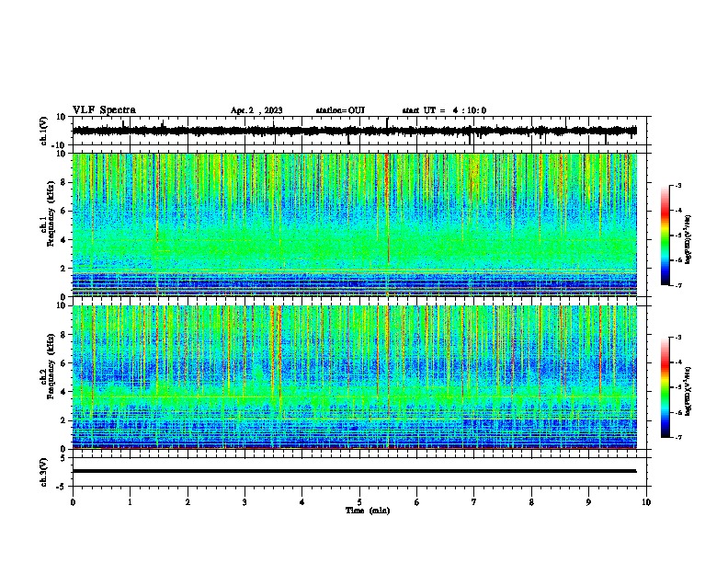Click the ch.1 "Frequency (kHz)" axis label
This screenshot has width=728, height=563.
coord(51,214)
